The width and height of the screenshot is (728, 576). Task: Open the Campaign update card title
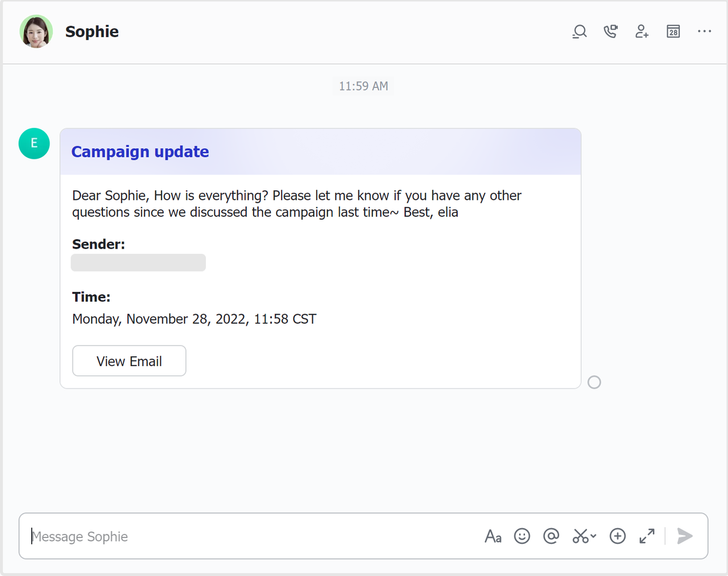(140, 152)
